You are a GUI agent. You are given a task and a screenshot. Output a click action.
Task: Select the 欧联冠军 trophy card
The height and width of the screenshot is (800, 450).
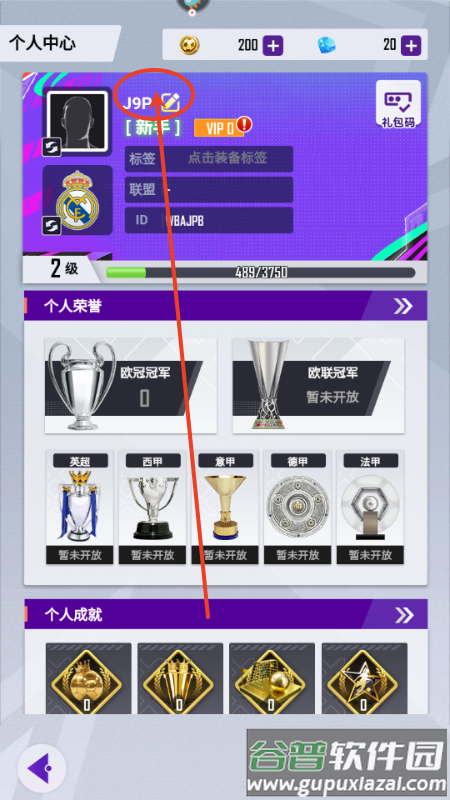(318, 386)
